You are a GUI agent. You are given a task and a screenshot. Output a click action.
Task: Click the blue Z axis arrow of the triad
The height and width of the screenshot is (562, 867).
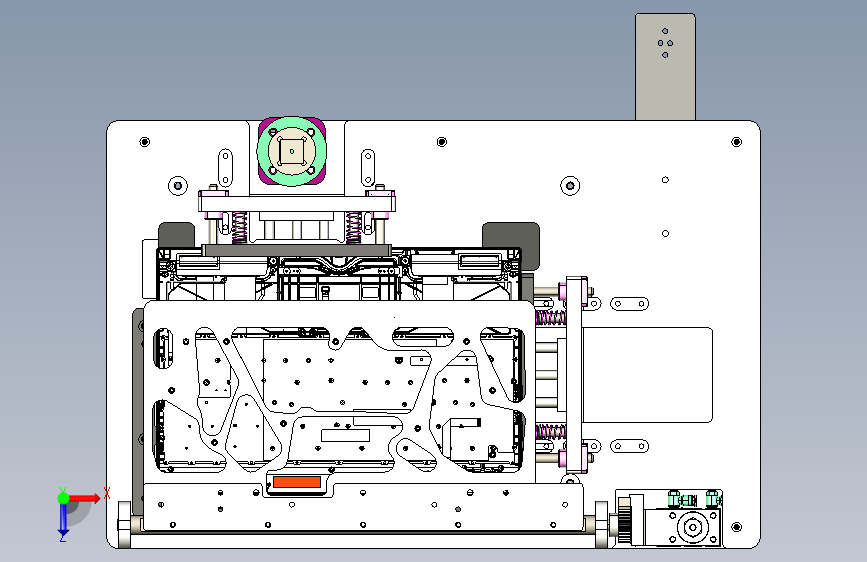(x=63, y=520)
